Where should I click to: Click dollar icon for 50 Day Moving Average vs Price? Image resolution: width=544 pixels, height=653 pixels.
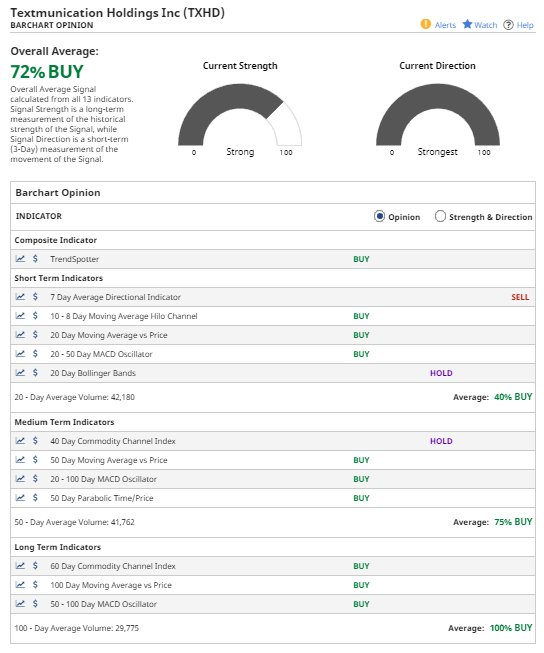[35, 460]
